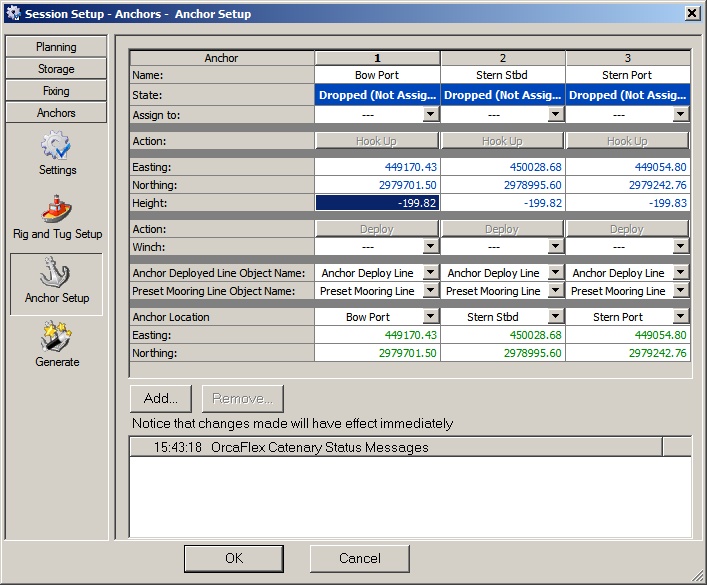
Task: Close the Session Setup dialog
Action: point(691,13)
